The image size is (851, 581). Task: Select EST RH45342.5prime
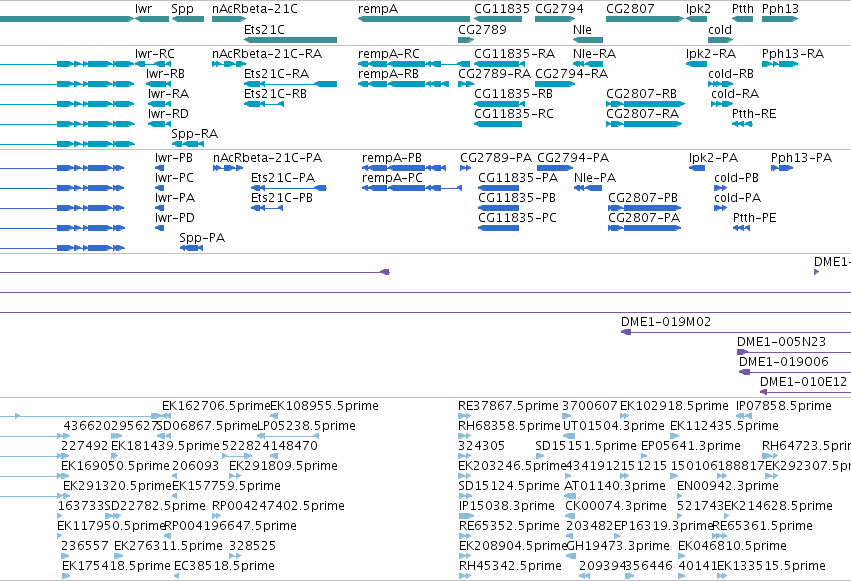[x=510, y=566]
